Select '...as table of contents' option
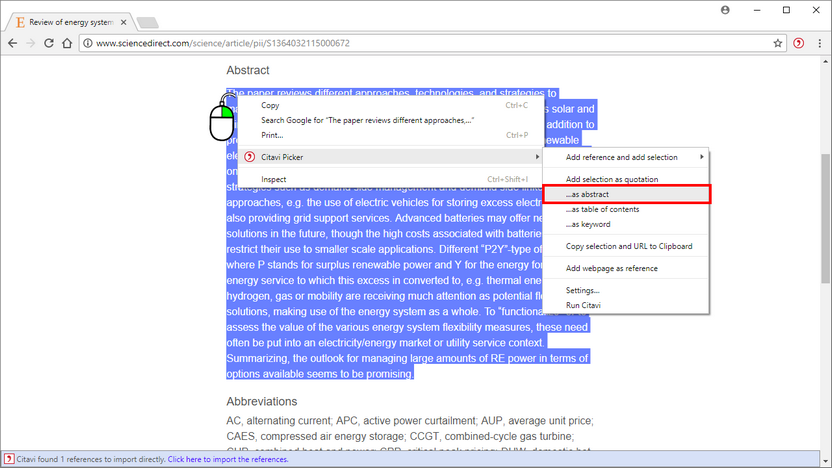This screenshot has width=832, height=468. [626, 209]
